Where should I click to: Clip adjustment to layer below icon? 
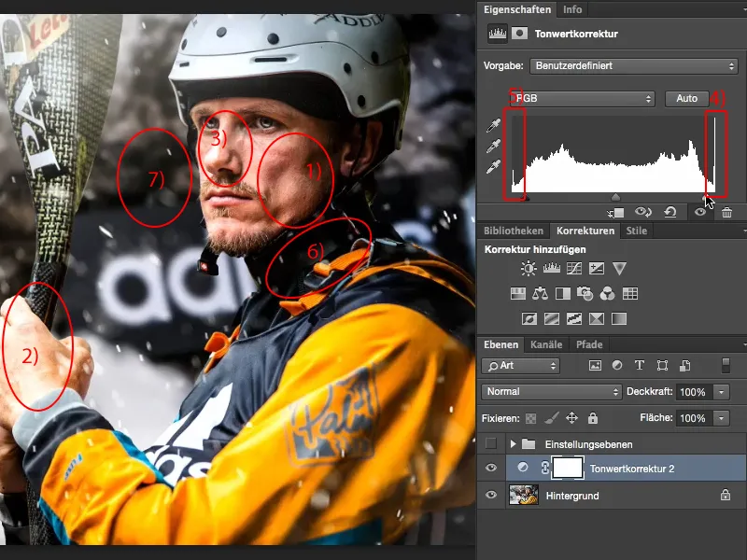click(615, 213)
